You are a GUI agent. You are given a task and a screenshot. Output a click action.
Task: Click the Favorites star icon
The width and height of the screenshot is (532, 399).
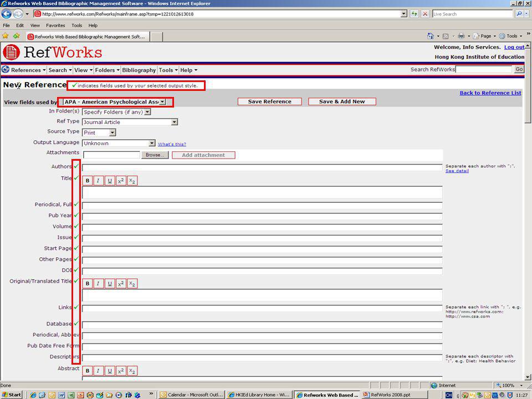coord(6,36)
